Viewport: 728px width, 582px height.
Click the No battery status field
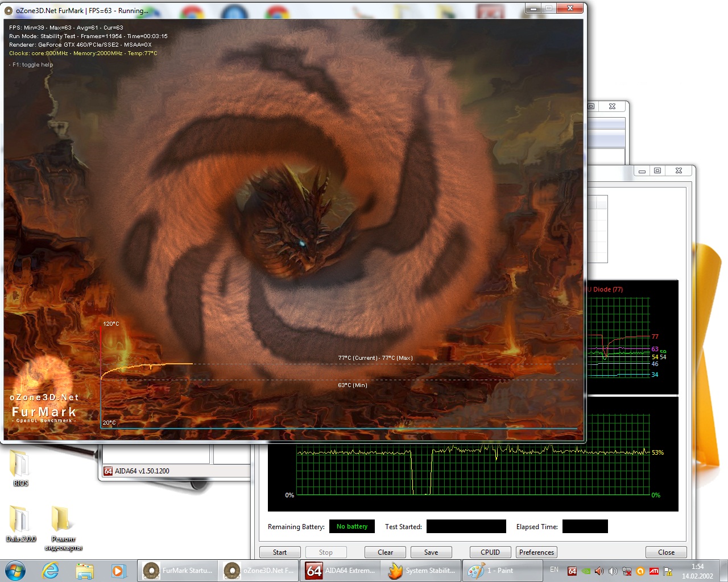[352, 527]
